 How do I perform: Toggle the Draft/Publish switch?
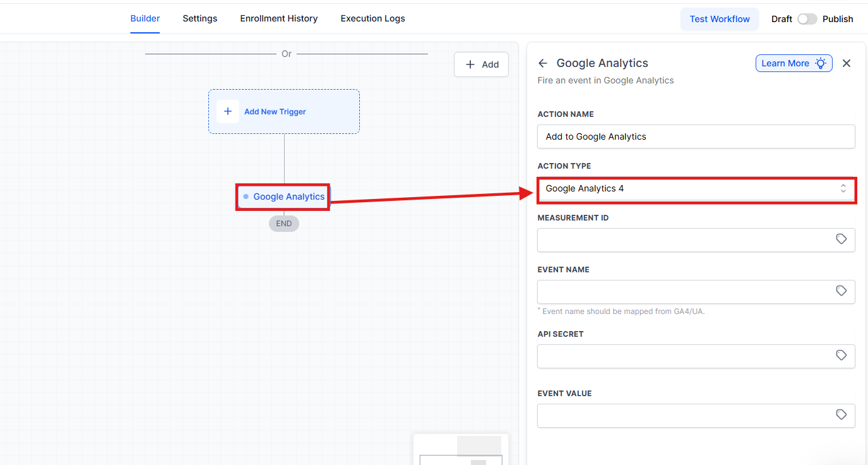point(807,19)
